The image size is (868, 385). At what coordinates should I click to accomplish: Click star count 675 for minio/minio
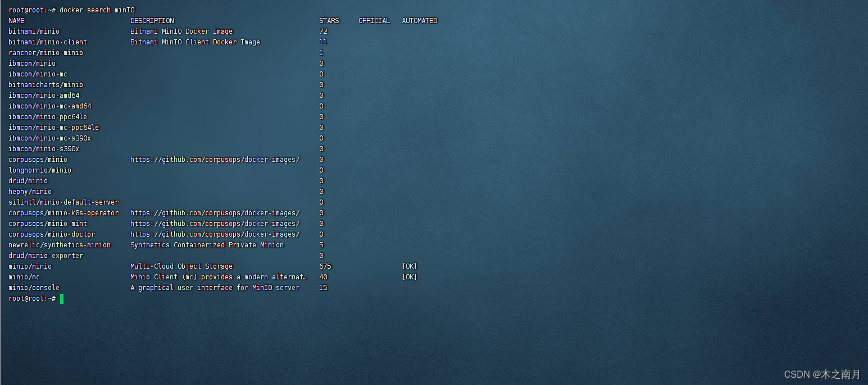tap(325, 266)
